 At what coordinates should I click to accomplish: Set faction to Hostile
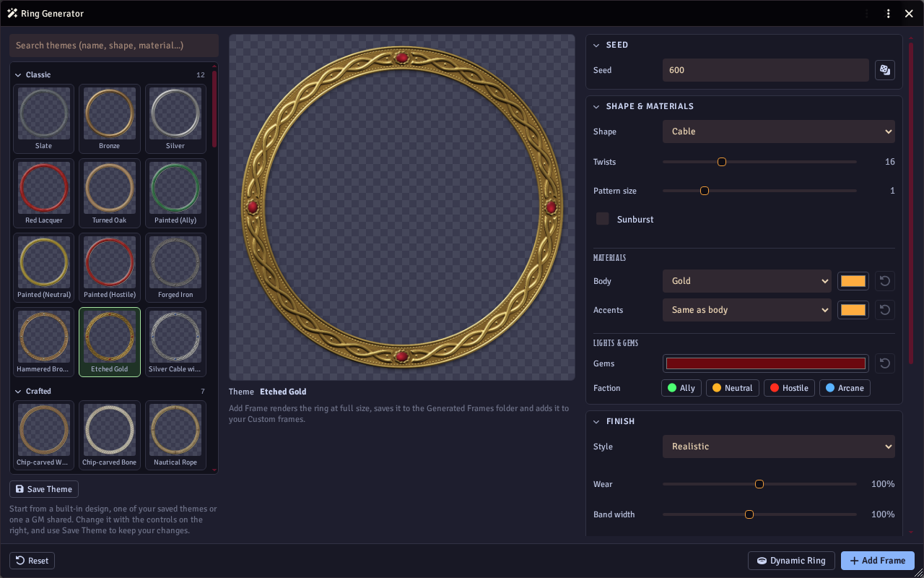[789, 388]
